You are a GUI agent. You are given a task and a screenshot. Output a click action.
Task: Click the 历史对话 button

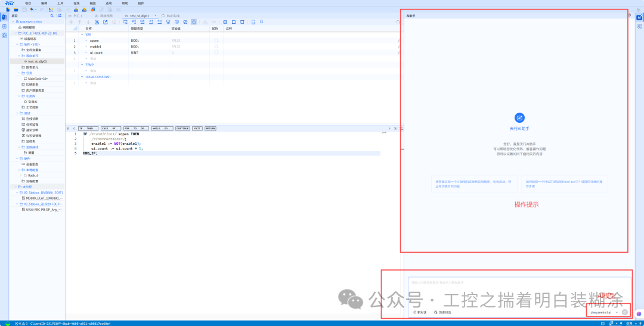(x=442, y=312)
